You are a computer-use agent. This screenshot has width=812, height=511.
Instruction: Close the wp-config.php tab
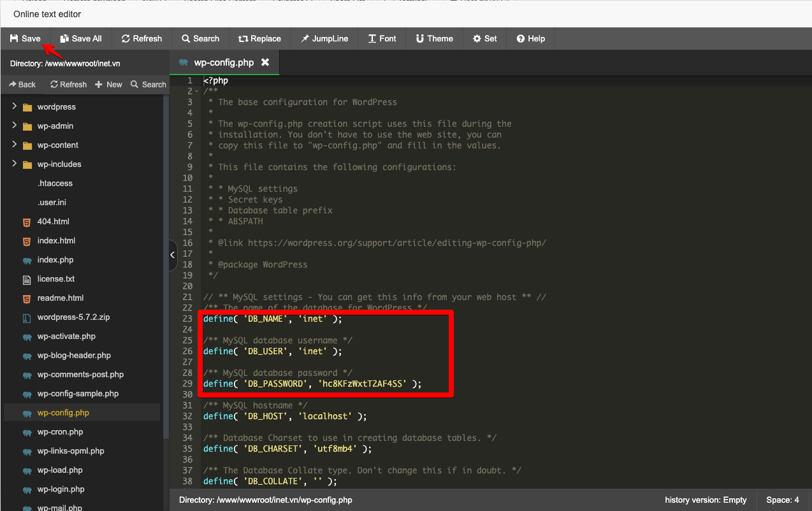(265, 62)
